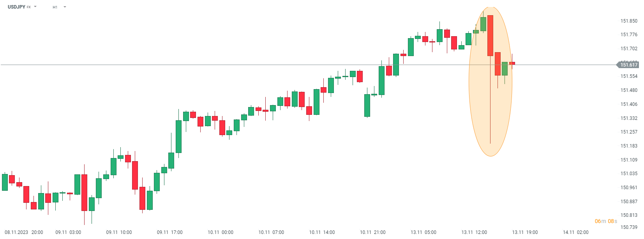Click the 151.850 price axis label
Screen dimensions: 644x239
point(629,21)
